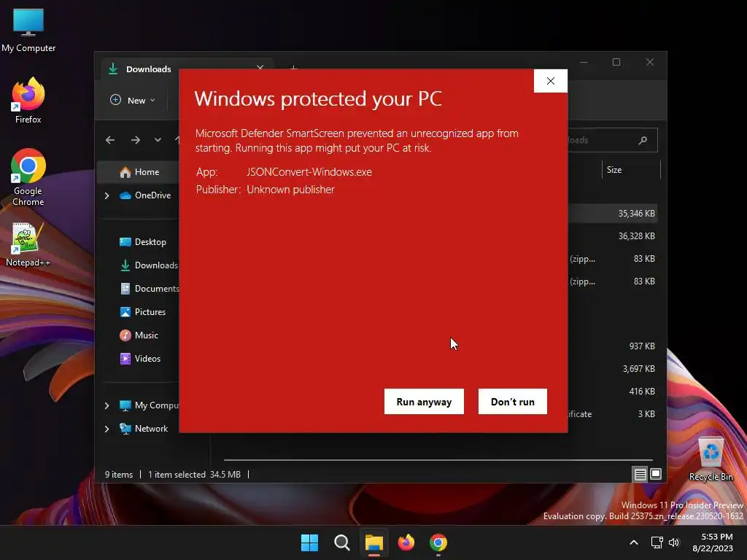
Task: Select Home in the navigation pane
Action: pyautogui.click(x=139, y=172)
